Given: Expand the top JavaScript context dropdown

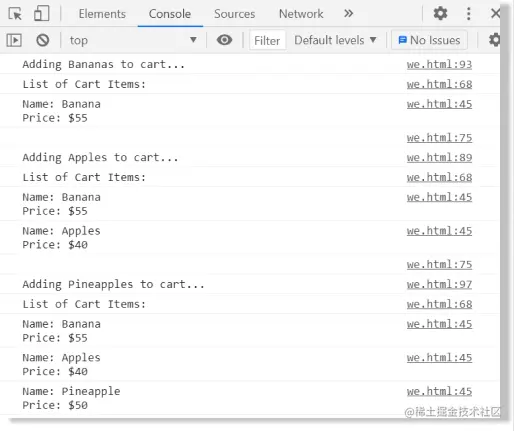Looking at the screenshot, I should [133, 40].
